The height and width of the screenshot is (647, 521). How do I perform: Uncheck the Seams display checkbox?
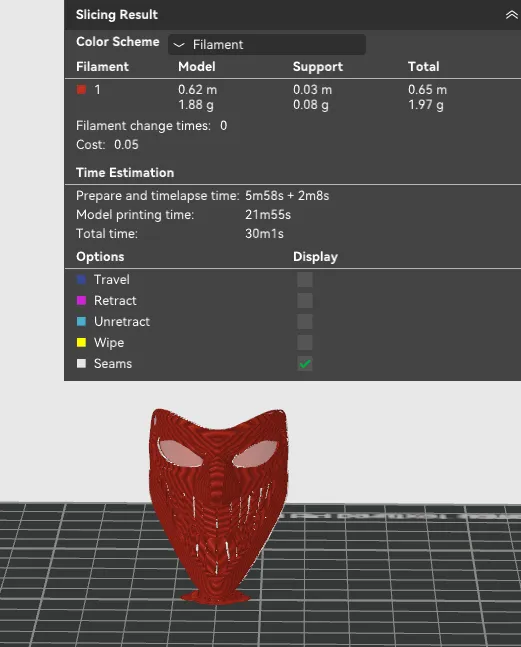coord(305,364)
